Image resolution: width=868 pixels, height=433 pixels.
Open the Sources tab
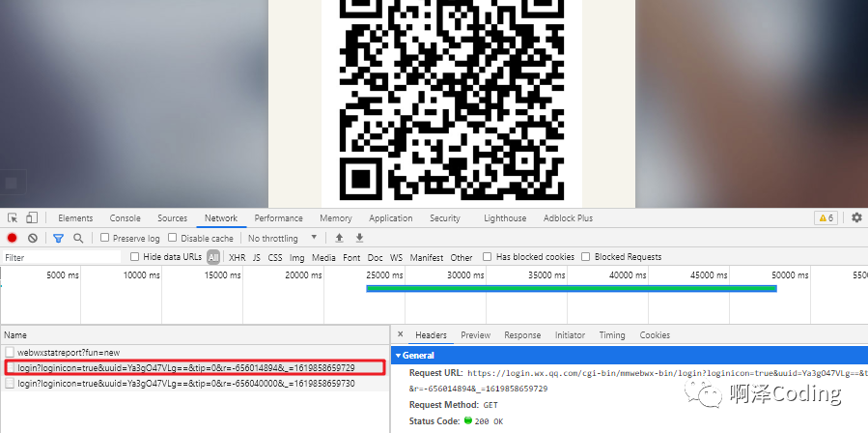pos(172,217)
